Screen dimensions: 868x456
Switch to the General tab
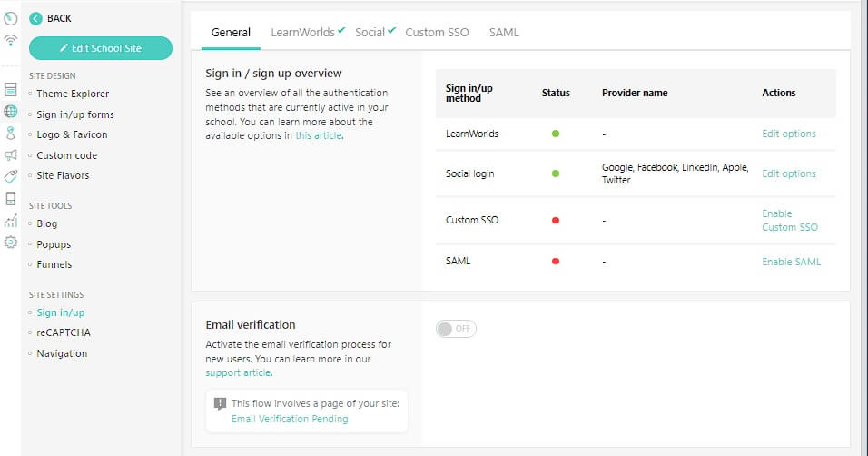(x=231, y=32)
